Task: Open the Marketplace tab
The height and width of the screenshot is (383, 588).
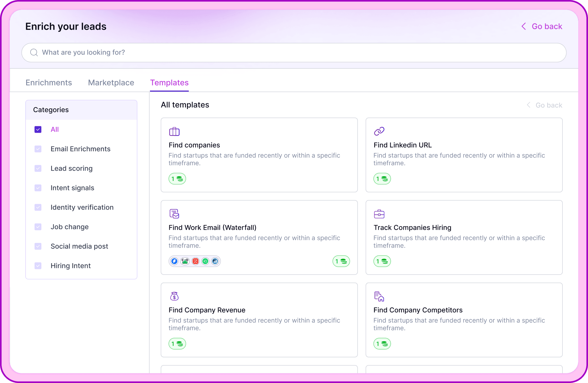Action: click(x=111, y=83)
